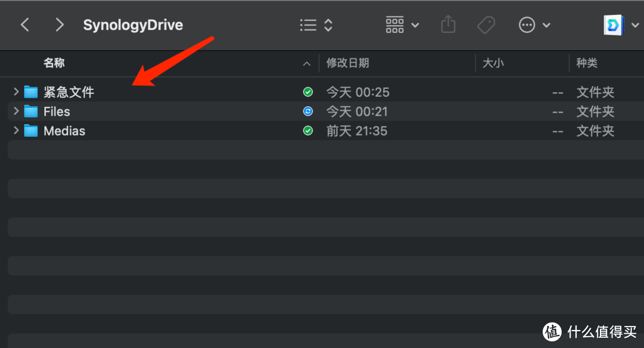Sort by 名称 column header
This screenshot has width=644, height=348.
pyautogui.click(x=54, y=63)
